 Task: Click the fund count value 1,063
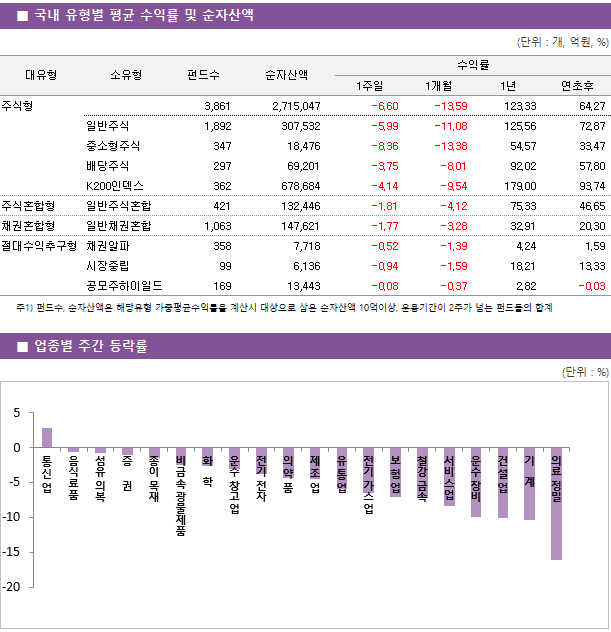[218, 226]
